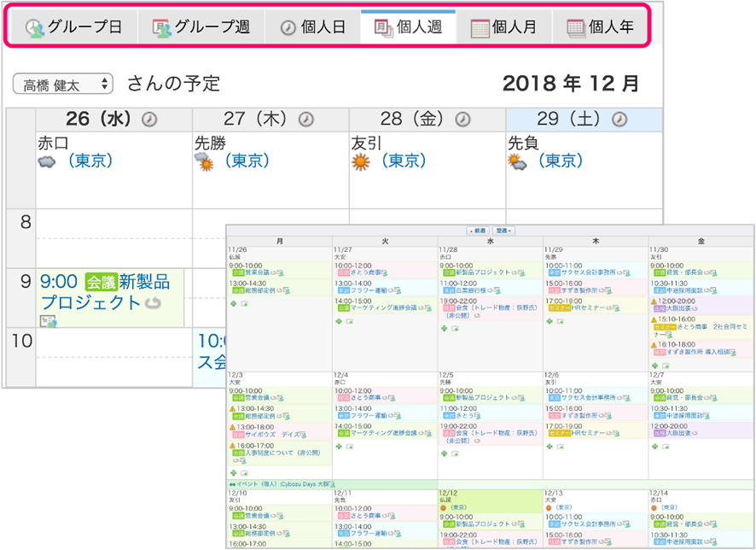The width and height of the screenshot is (756, 550).
Task: Click the warning icon at 16:10-18:00 on 11/30
Action: [654, 345]
